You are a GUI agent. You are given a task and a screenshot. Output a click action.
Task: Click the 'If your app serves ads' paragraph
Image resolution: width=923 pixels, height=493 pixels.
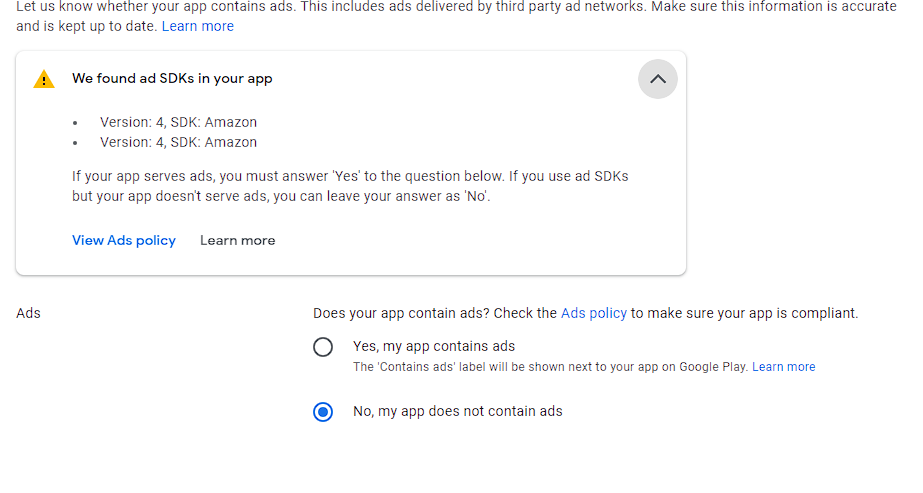coord(350,186)
